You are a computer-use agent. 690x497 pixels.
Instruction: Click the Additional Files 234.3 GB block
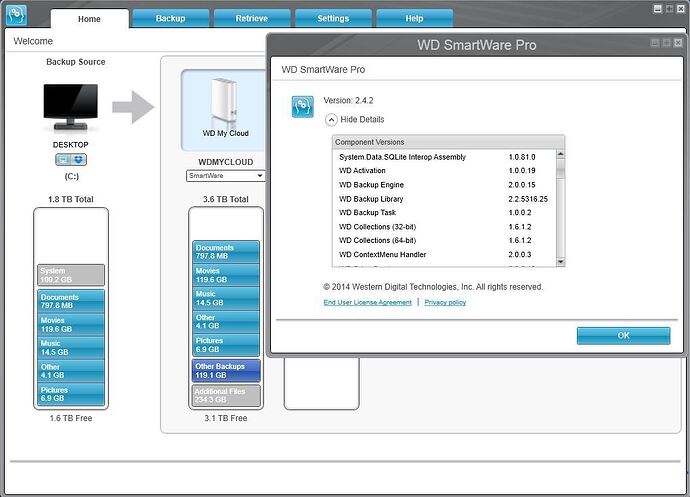(226, 395)
